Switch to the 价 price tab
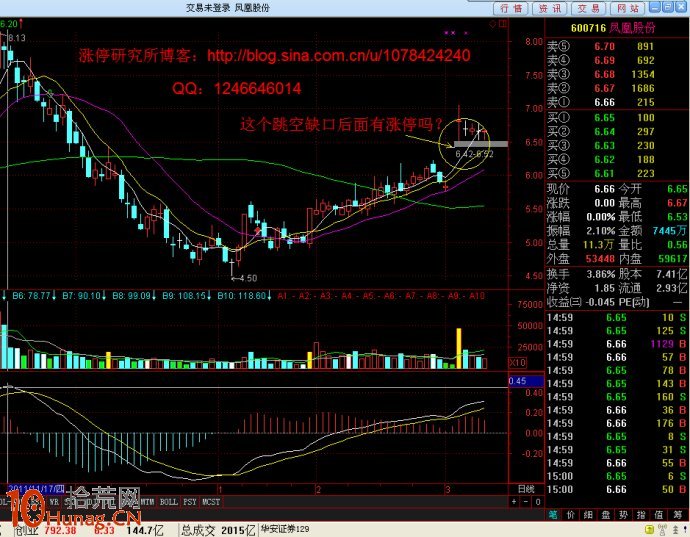 click(x=571, y=515)
